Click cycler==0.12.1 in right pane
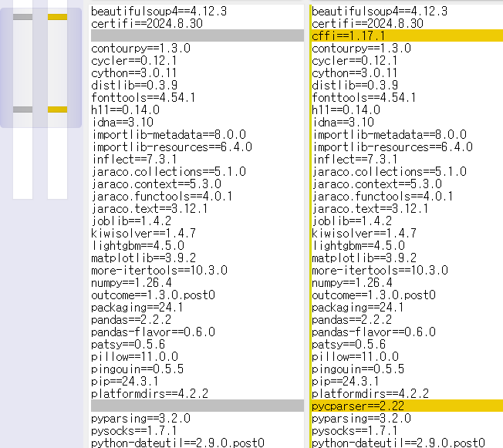 (x=354, y=60)
